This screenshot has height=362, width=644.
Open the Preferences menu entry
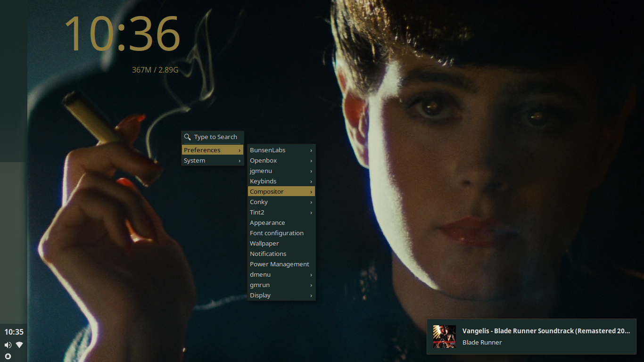(213, 150)
